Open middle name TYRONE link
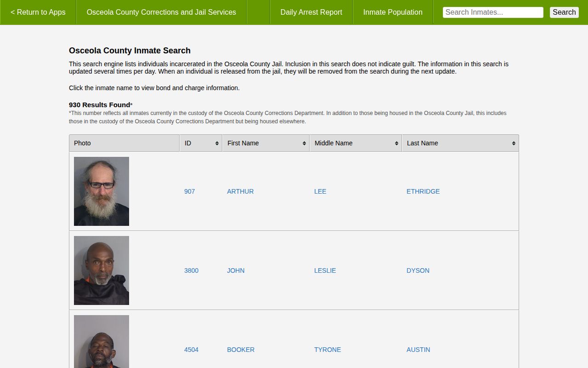 pos(328,350)
